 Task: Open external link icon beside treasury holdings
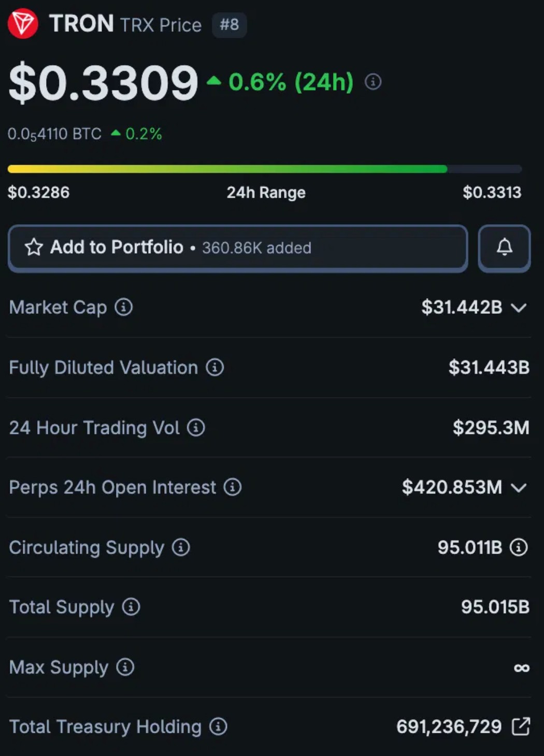point(521,726)
